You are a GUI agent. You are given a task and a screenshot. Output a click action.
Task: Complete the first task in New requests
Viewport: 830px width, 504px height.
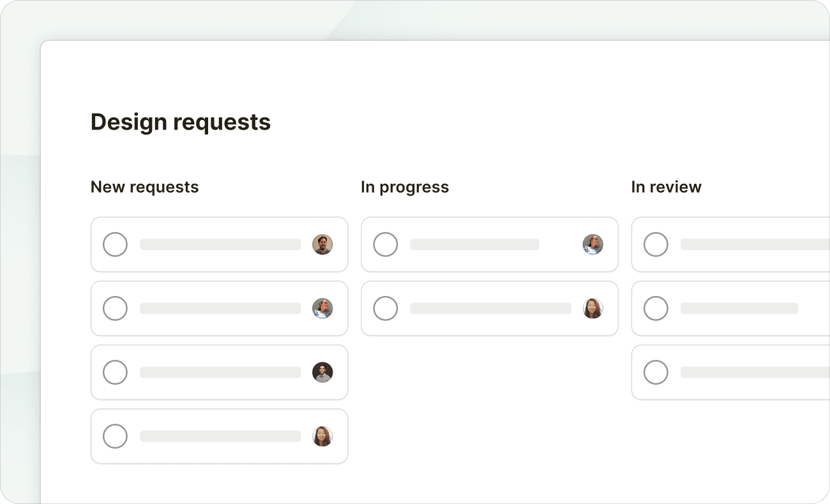click(116, 244)
